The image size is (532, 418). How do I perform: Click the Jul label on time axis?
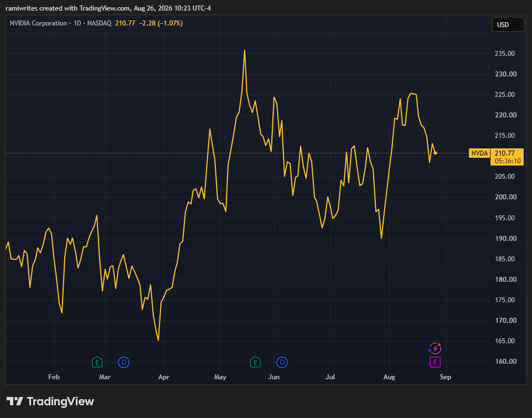[330, 377]
